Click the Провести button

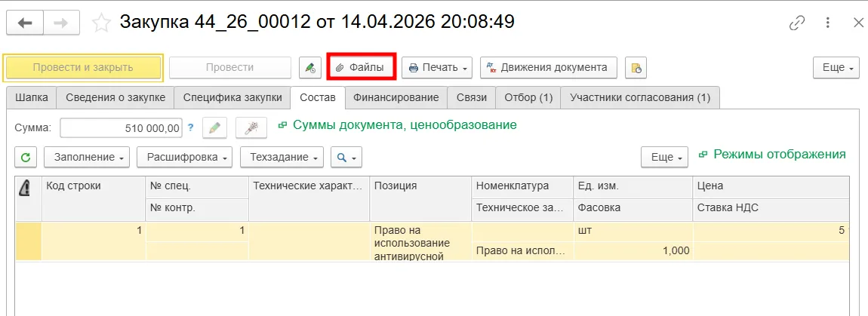point(229,68)
